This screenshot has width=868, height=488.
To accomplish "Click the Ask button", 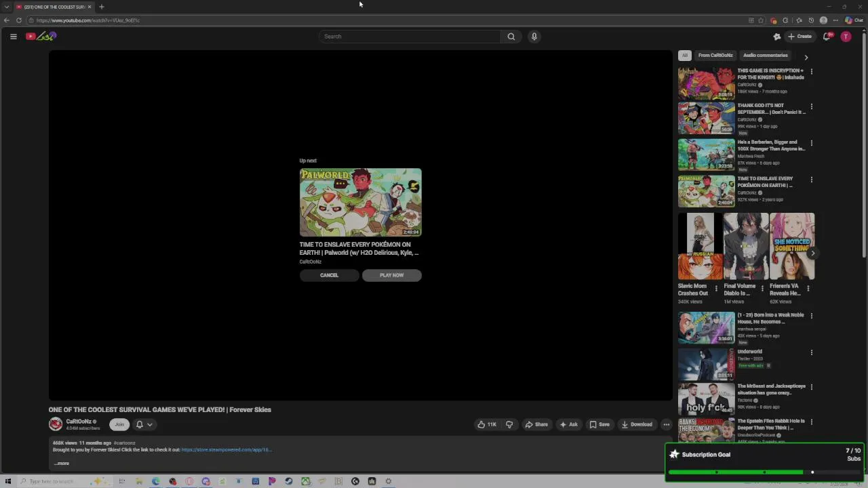I will click(568, 424).
